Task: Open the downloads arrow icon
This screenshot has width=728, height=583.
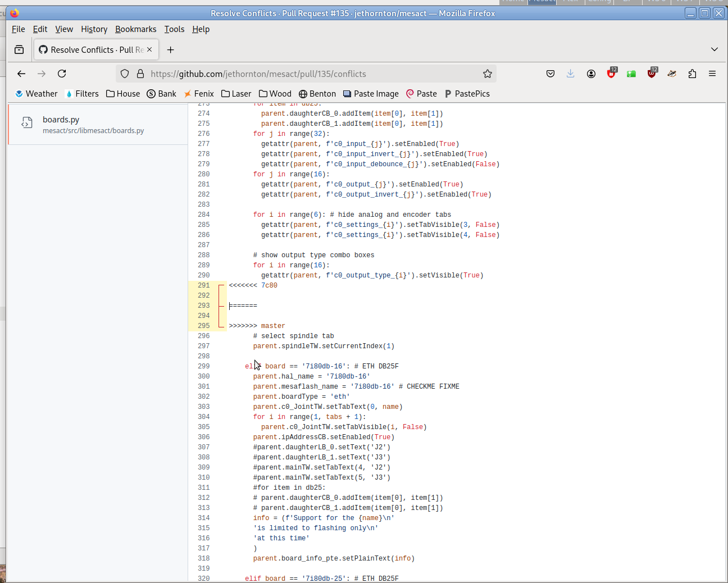Action: [571, 74]
